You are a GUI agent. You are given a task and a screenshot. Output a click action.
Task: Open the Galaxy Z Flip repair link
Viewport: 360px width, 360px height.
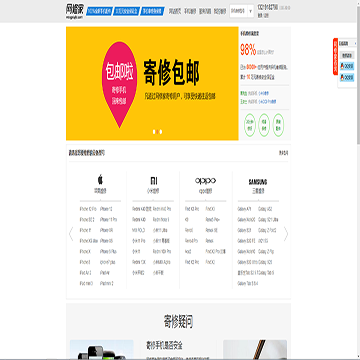[266, 252]
